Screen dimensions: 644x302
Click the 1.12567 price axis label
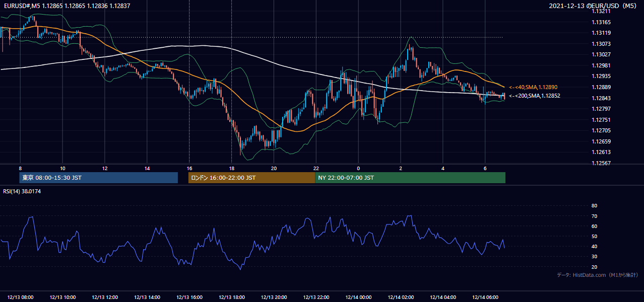click(x=601, y=163)
